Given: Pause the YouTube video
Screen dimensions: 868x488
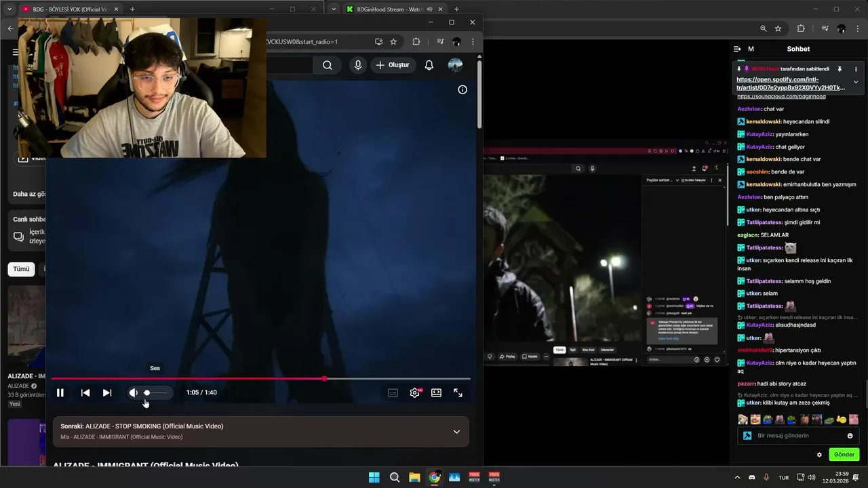Looking at the screenshot, I should click(x=60, y=392).
